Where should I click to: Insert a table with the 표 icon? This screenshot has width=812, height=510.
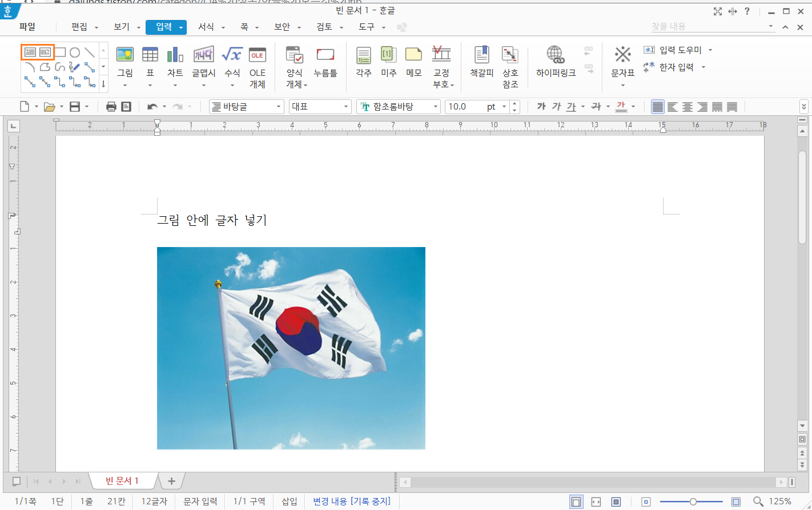coord(150,55)
